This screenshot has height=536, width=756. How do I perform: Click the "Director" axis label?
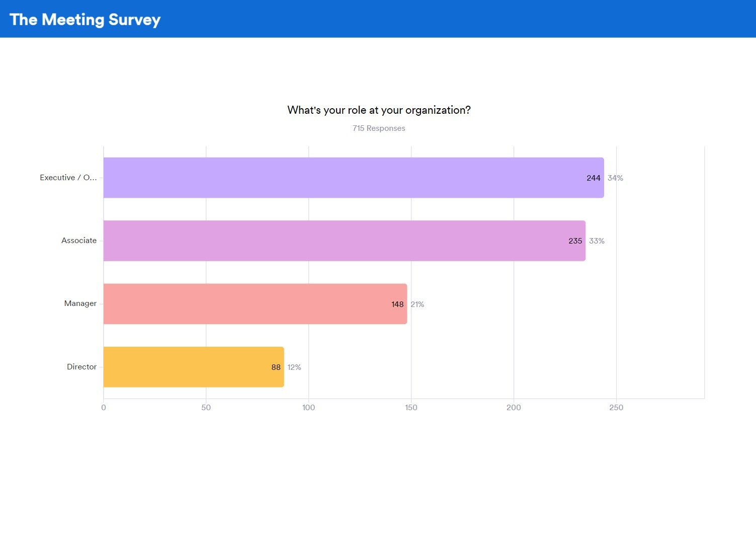tap(81, 367)
